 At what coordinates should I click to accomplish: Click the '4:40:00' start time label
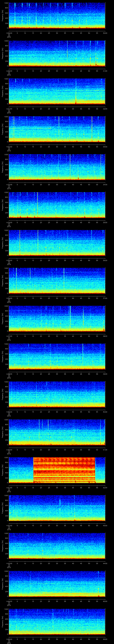pos(9,450)
